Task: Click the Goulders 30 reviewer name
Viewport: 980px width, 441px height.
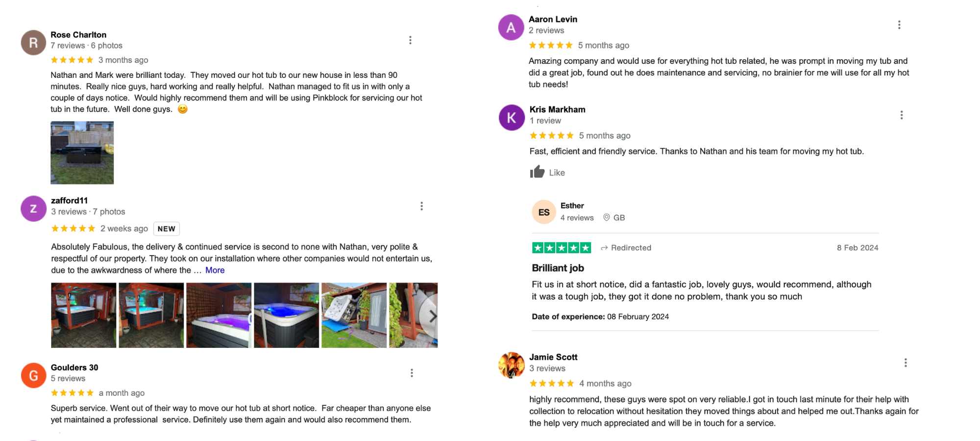Action: (74, 367)
